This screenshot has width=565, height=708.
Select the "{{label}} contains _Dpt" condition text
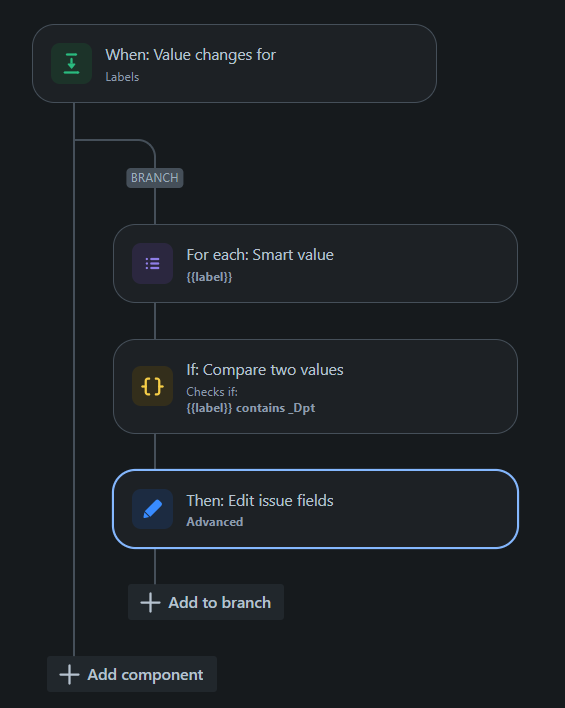tap(251, 408)
